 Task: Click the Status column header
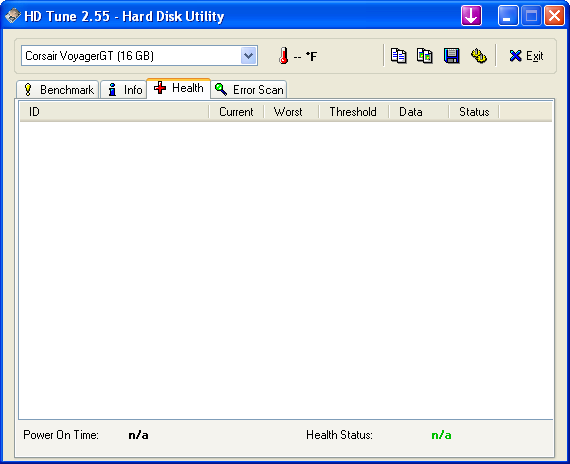[474, 112]
